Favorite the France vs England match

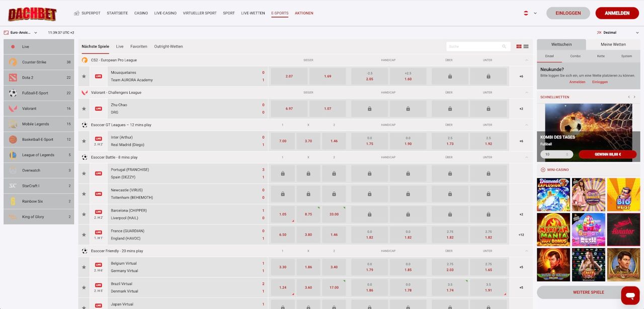[x=84, y=235]
